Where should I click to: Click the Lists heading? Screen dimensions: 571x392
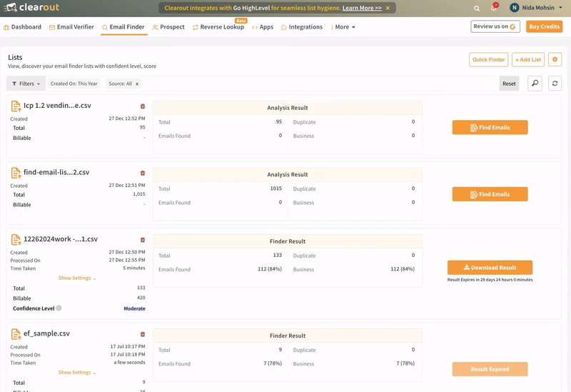point(15,57)
